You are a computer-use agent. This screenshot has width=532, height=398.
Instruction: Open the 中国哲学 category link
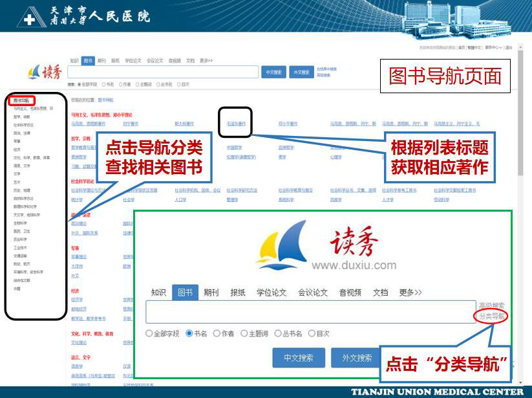234,148
